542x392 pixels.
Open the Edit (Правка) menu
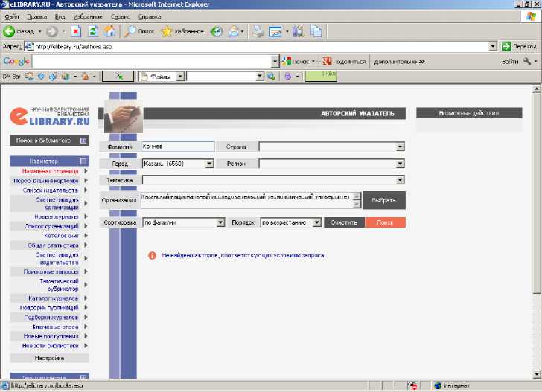coord(36,16)
